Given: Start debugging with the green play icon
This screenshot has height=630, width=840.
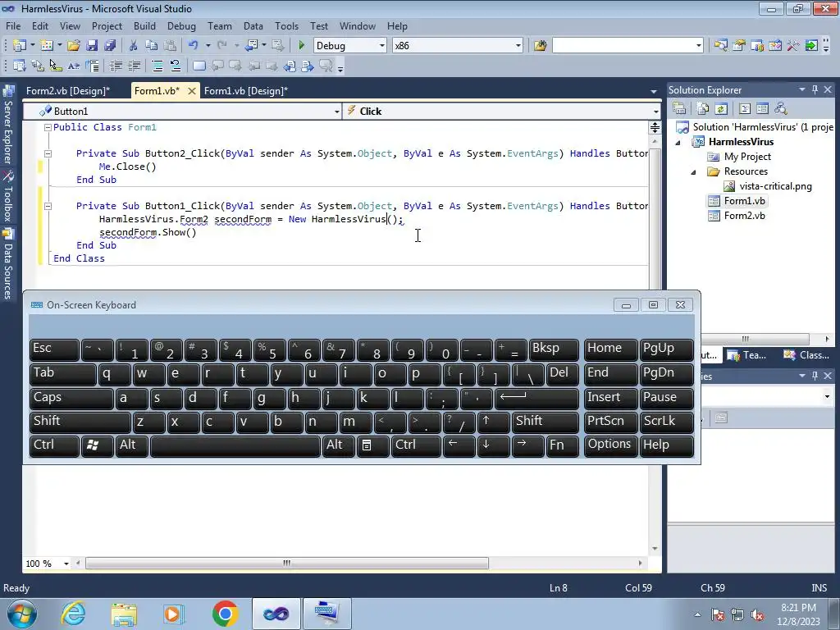Looking at the screenshot, I should coord(301,46).
